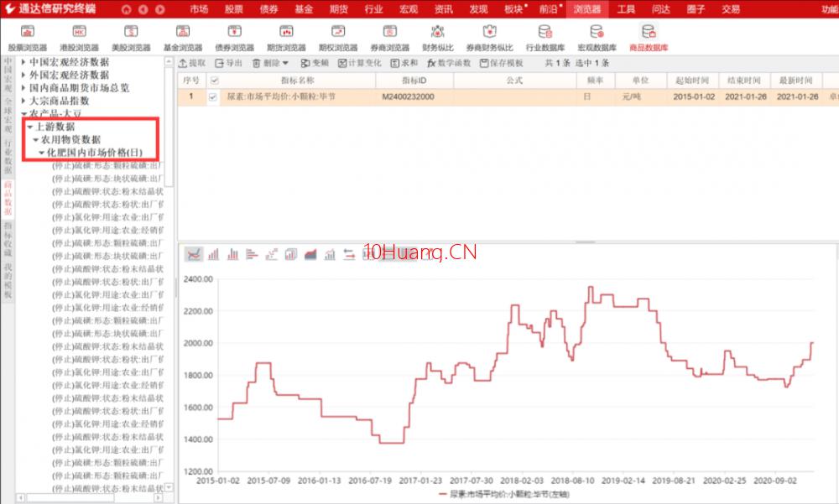
Task: Open the 资讯 menu
Action: click(444, 9)
